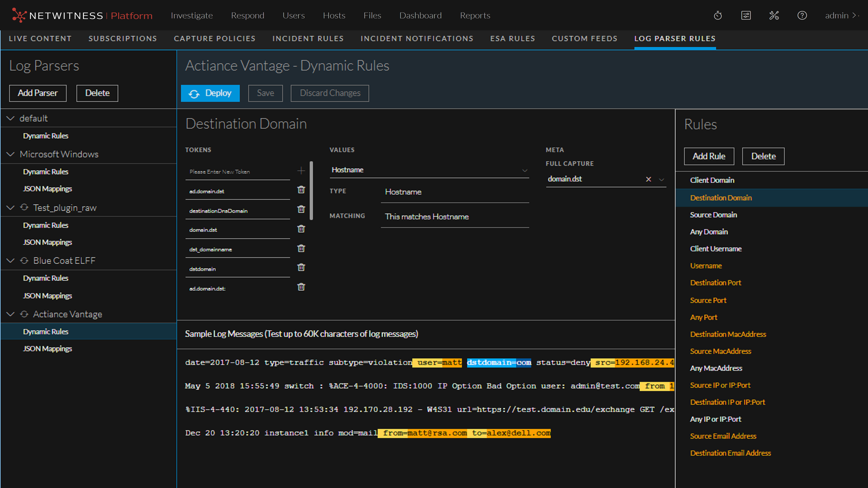868x488 pixels.
Task: Switch to the ESA Rules tab
Action: click(512, 39)
